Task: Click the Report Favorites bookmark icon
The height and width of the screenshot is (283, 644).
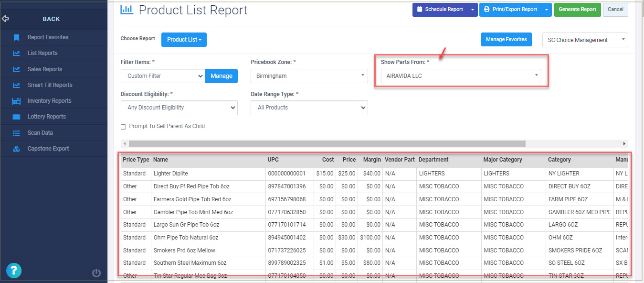Action: tap(16, 37)
